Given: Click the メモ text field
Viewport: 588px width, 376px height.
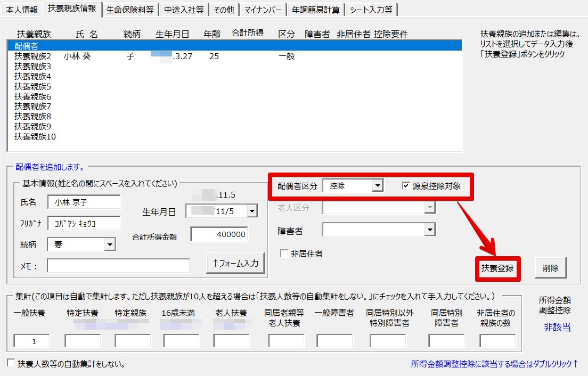Looking at the screenshot, I should tap(118, 266).
